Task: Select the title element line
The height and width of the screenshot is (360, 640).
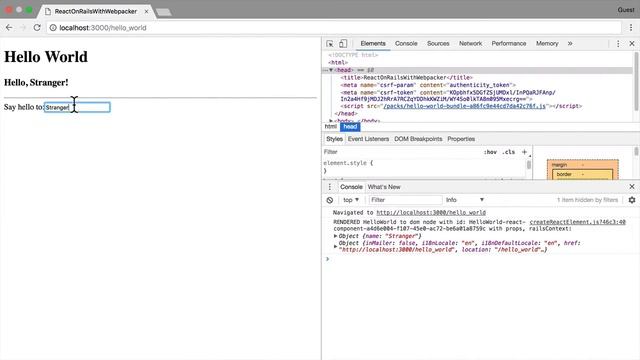Action: pos(407,78)
